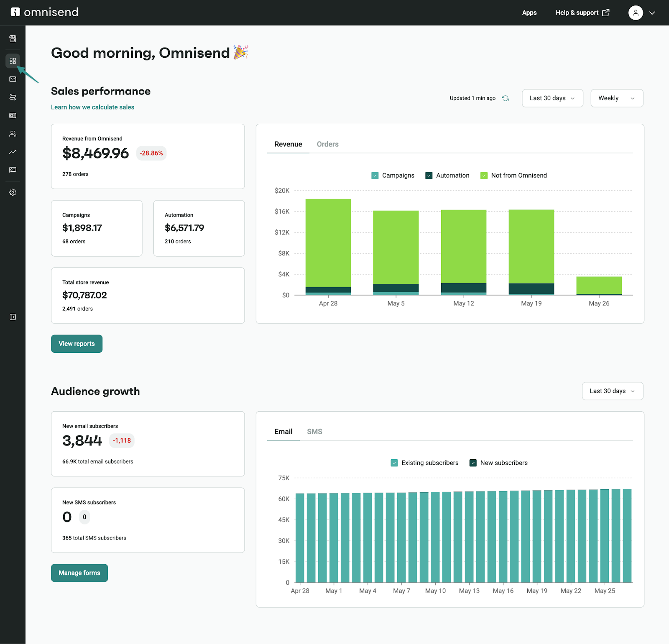Switch to the Orders tab
The width and height of the screenshot is (669, 644).
pos(327,144)
